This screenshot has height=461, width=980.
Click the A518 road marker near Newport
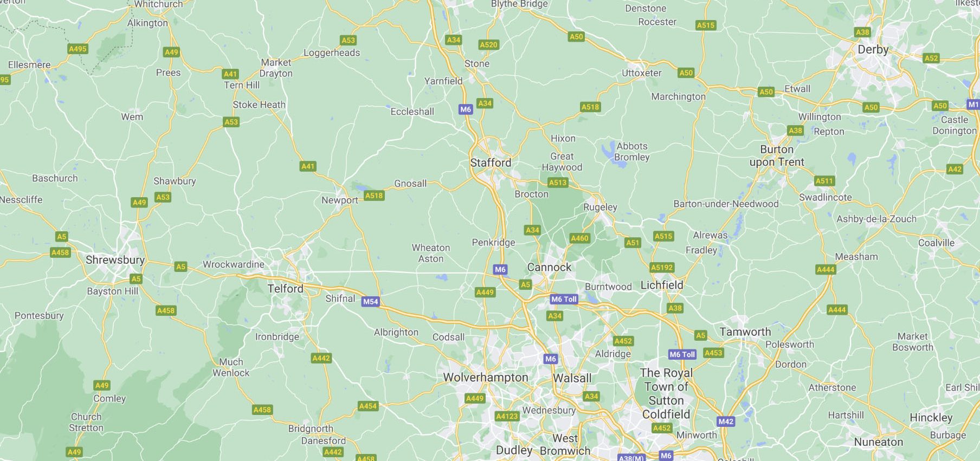click(x=374, y=196)
